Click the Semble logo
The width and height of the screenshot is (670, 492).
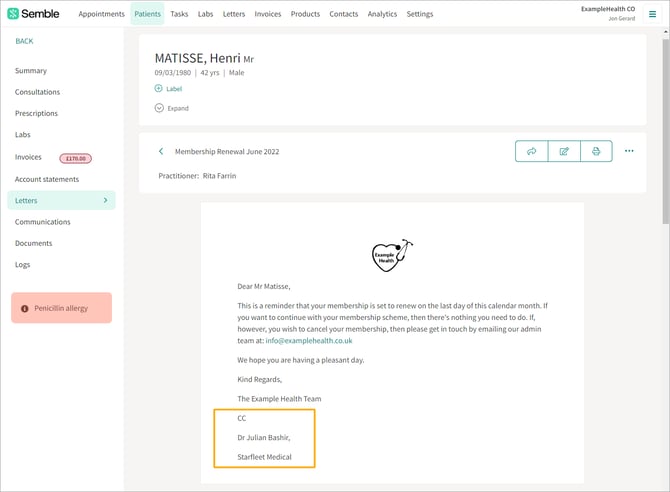33,14
